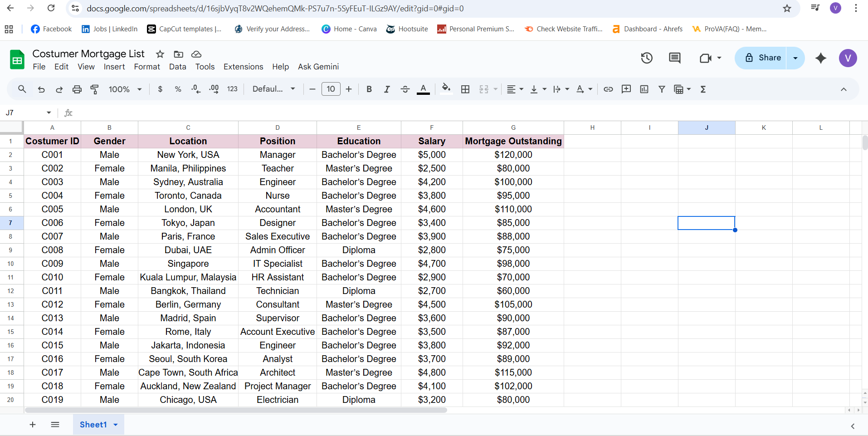This screenshot has height=436, width=868.
Task: Toggle italic text formatting
Action: pyautogui.click(x=387, y=89)
